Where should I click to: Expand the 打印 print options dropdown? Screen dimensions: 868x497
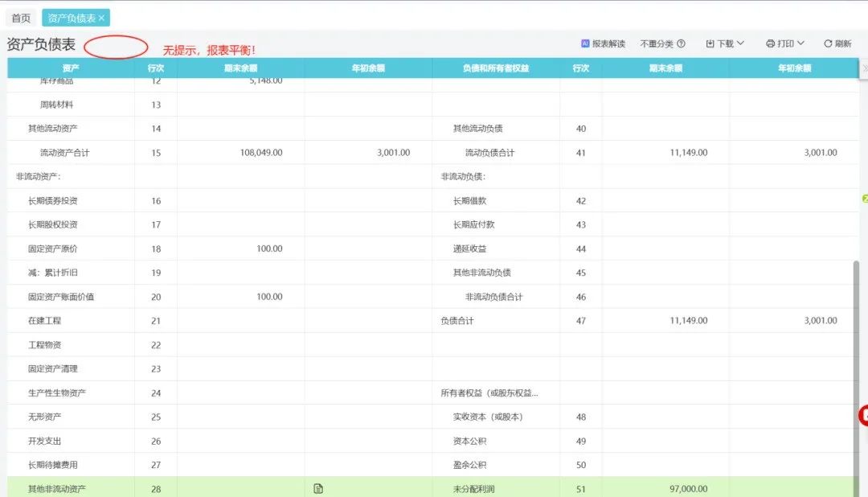click(800, 43)
